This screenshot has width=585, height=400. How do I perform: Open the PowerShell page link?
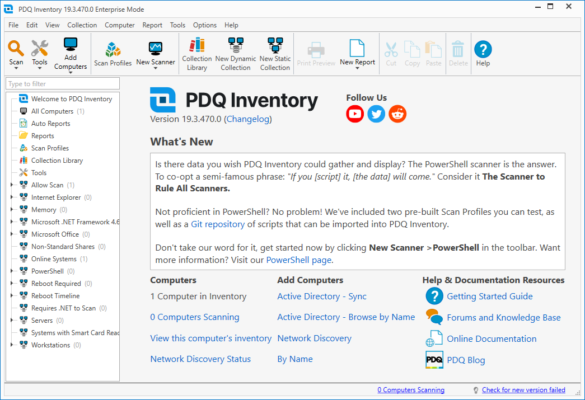pyautogui.click(x=299, y=260)
